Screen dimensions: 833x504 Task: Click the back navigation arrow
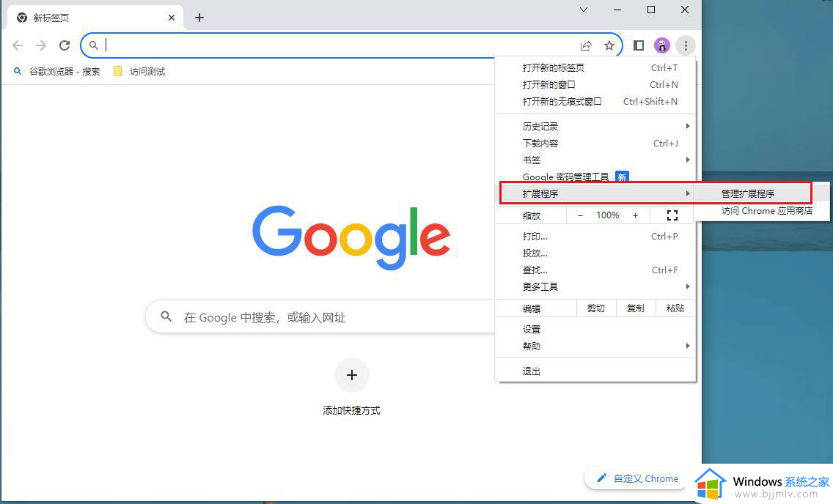(x=18, y=45)
